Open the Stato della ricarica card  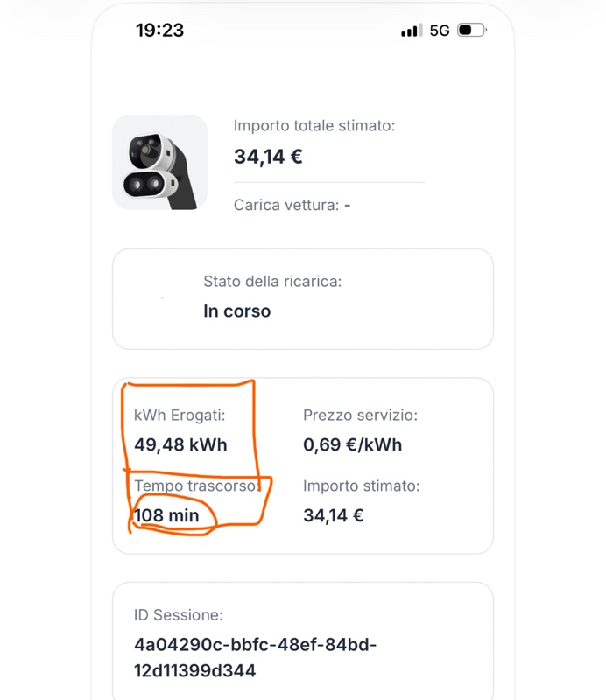click(x=303, y=299)
